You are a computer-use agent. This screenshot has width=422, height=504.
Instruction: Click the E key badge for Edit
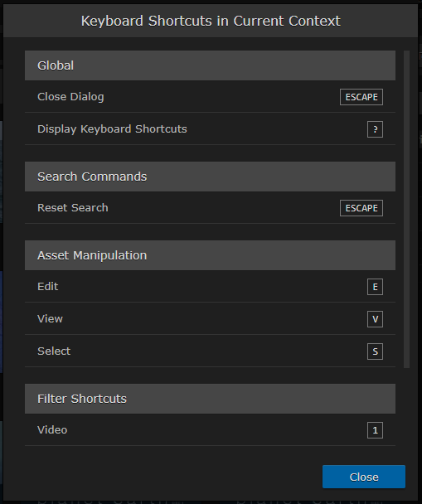[375, 287]
